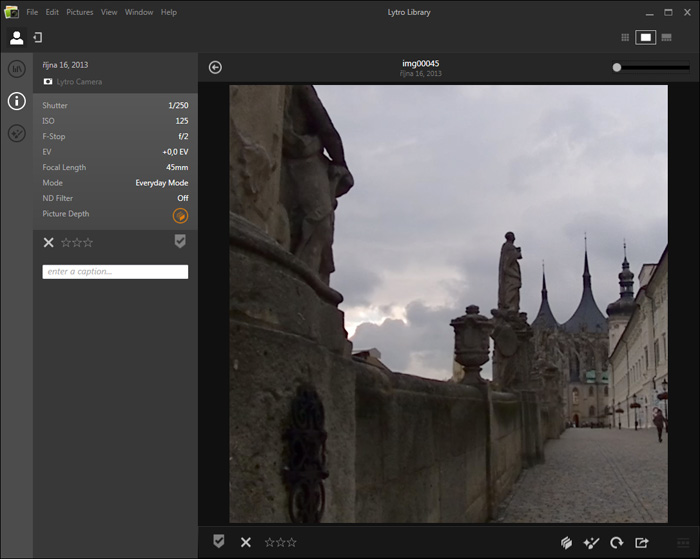Open the Edit menu

click(x=52, y=12)
